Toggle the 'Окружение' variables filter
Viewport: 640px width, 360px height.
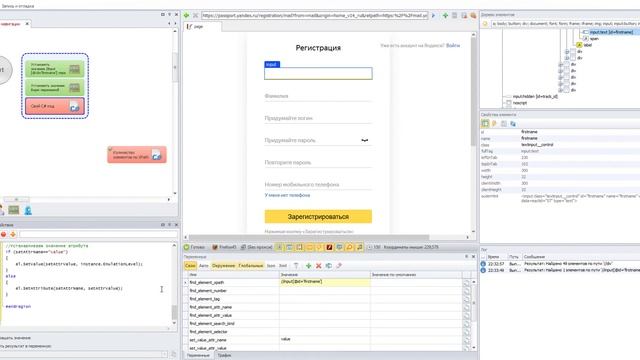tap(223, 266)
